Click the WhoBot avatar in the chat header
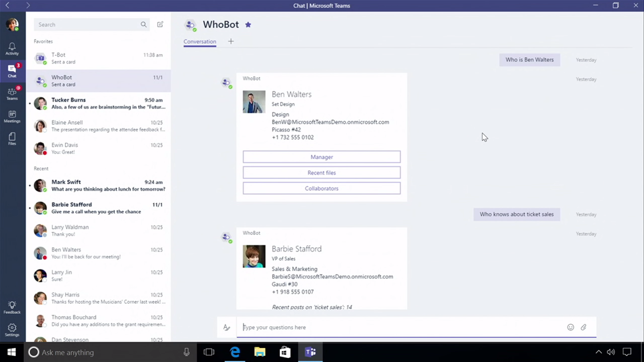 [x=190, y=25]
